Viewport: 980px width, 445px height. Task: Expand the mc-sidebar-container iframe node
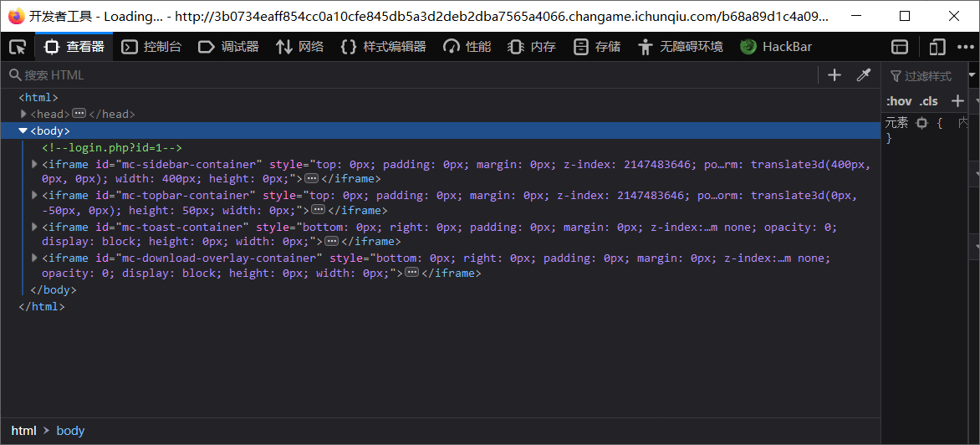coord(35,165)
